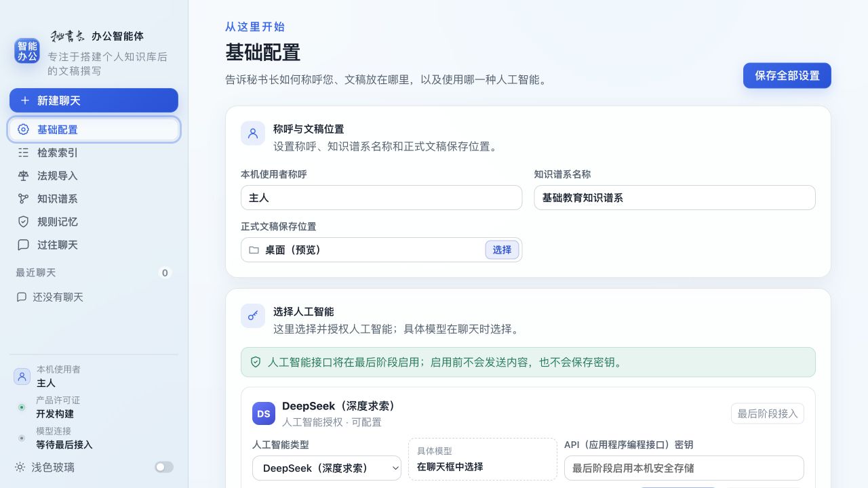This screenshot has width=868, height=488.
Task: Open 规则记忆 in the sidebar
Action: coord(94,222)
